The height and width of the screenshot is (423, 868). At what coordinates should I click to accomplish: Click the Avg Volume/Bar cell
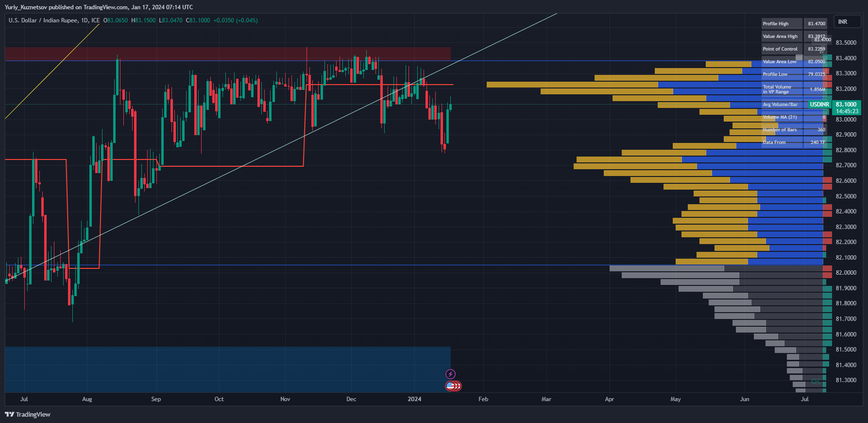(x=782, y=105)
